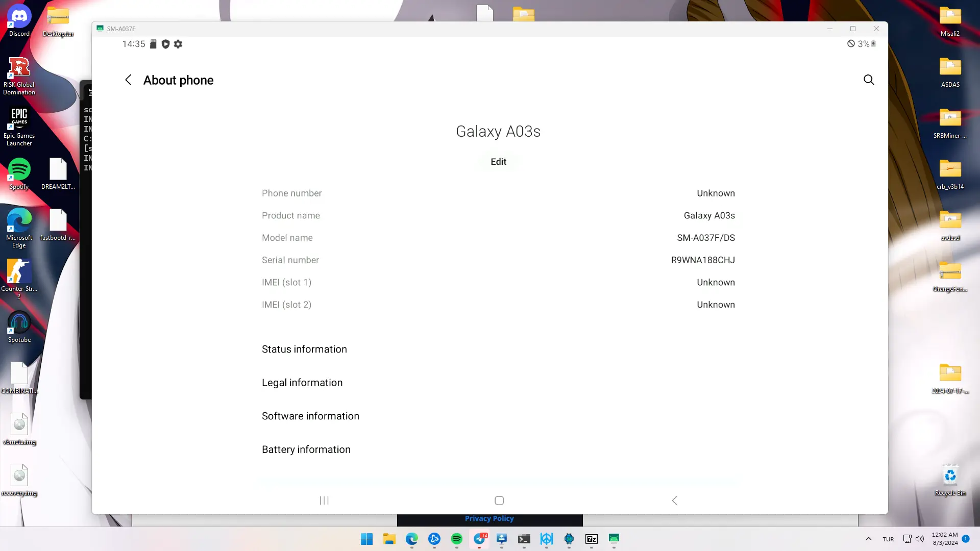Click the scrcpy Android icon in taskbar
Viewport: 980px width, 551px height.
pyautogui.click(x=614, y=539)
